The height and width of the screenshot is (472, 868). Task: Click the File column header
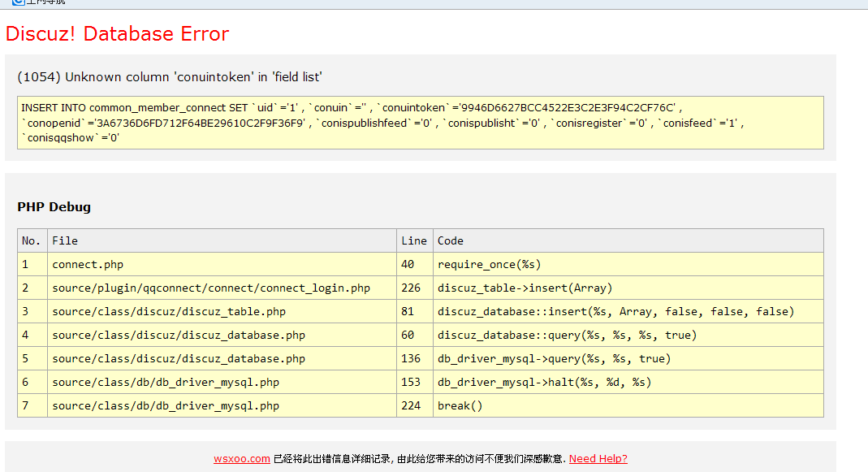point(222,240)
